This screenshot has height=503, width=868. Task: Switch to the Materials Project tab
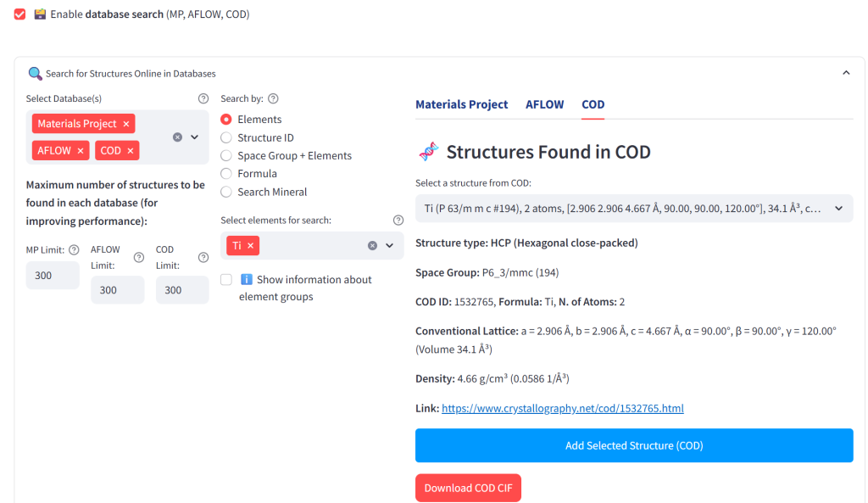pos(461,104)
